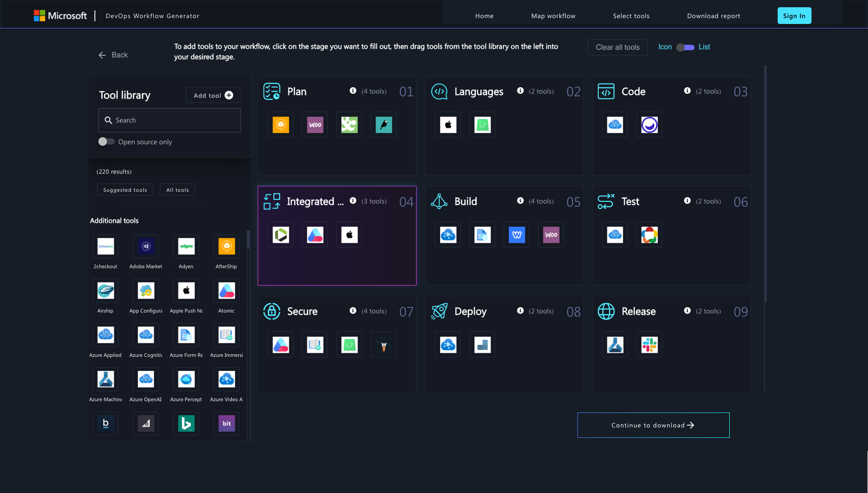The height and width of the screenshot is (493, 868).
Task: Click the tool library scrollbar
Action: [248, 240]
